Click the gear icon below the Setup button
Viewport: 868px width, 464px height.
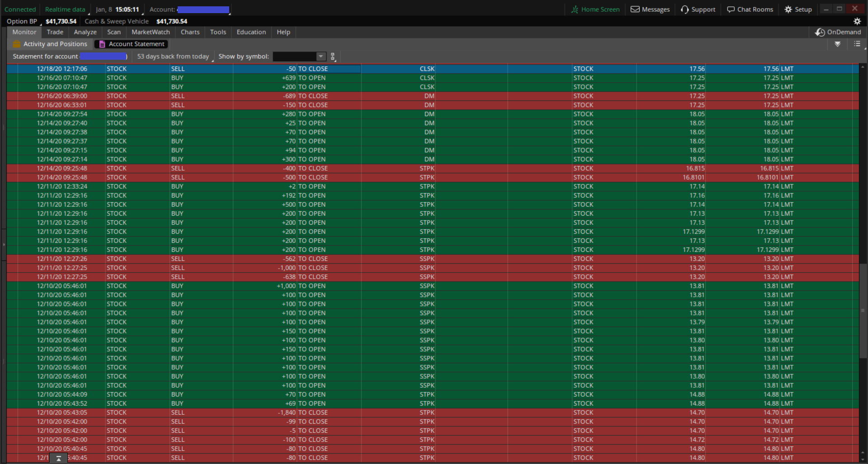point(857,21)
